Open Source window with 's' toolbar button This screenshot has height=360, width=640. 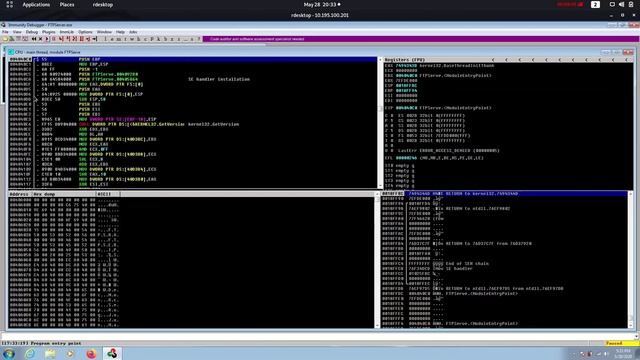pos(192,39)
